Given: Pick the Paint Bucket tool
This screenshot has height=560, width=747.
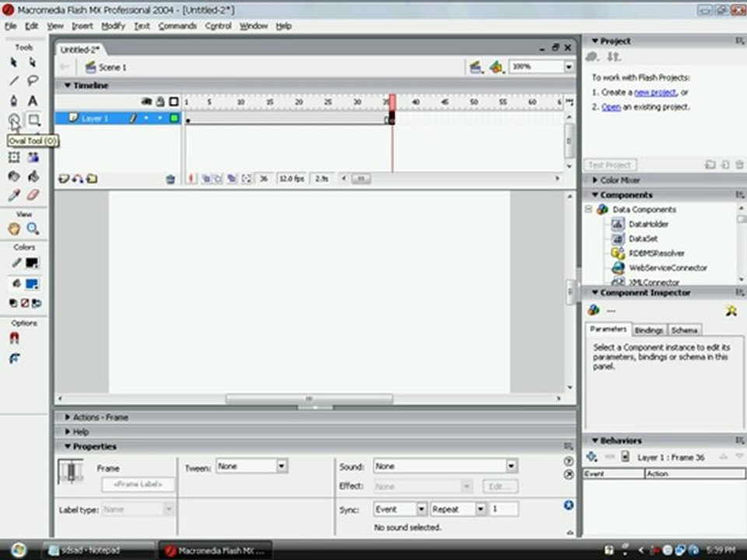Looking at the screenshot, I should coord(33,177).
